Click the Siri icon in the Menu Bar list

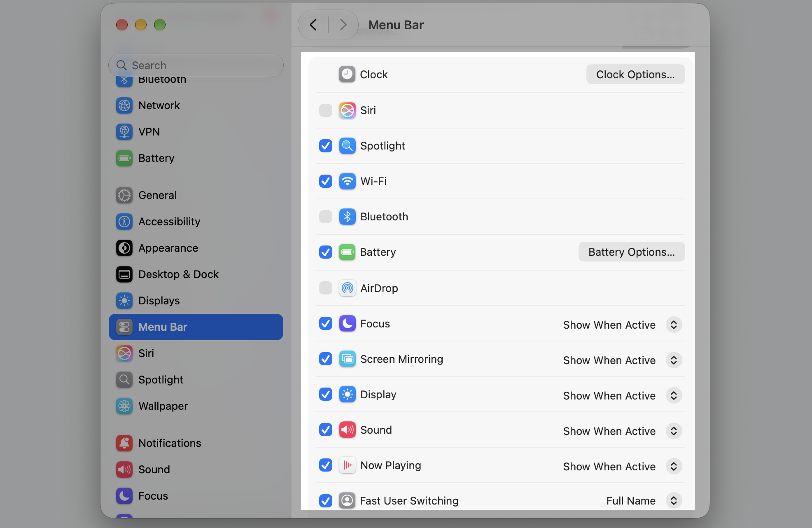pos(347,110)
